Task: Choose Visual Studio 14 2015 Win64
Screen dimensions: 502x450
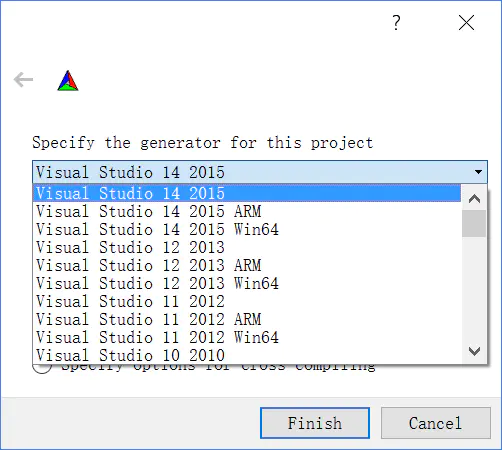Action: tap(247, 229)
